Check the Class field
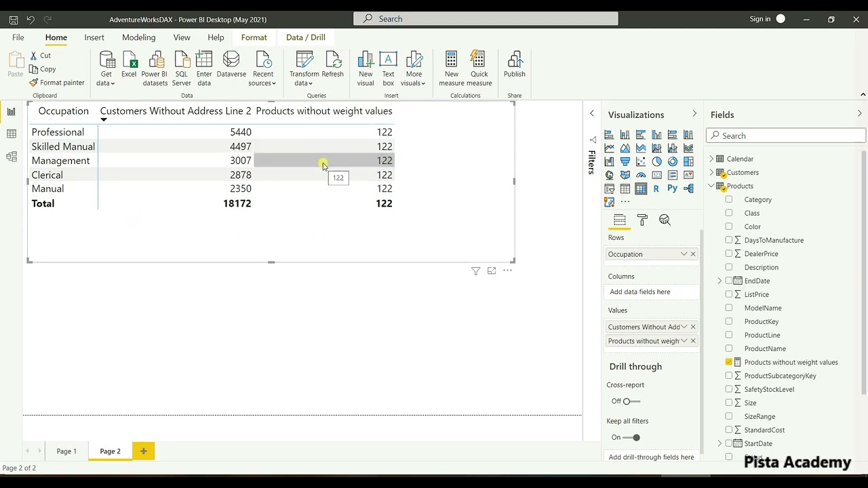The height and width of the screenshot is (488, 868). pos(729,213)
